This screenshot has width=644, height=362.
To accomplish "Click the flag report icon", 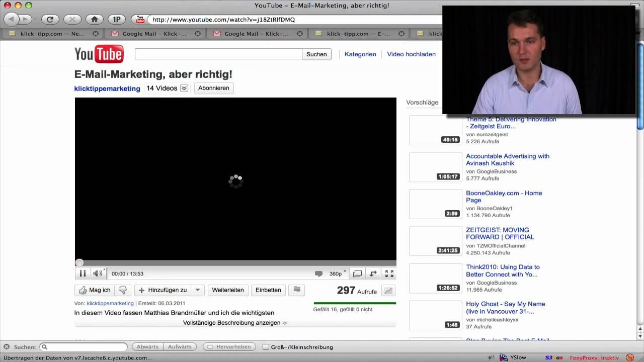I will (297, 290).
